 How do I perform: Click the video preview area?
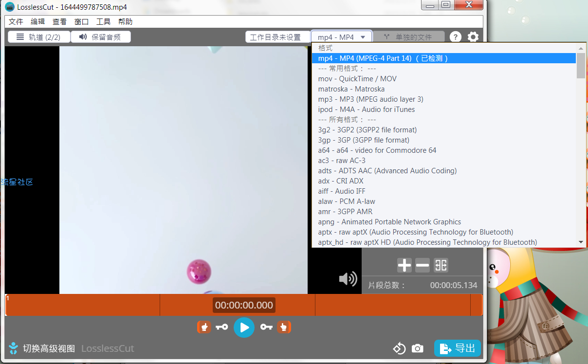click(x=184, y=170)
